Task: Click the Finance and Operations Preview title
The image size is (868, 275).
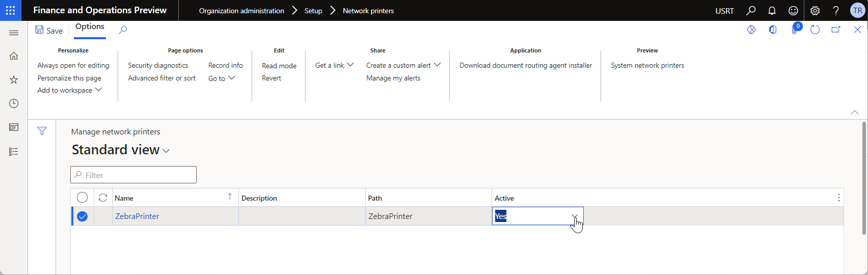Action: (100, 10)
